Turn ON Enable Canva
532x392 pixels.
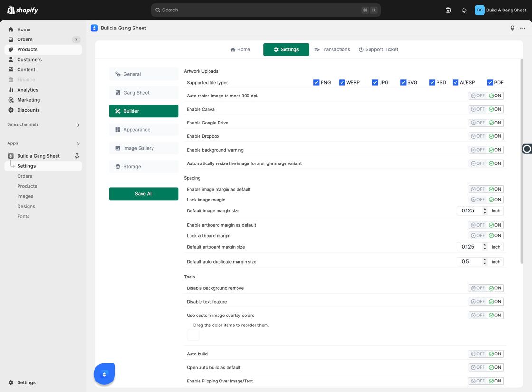[x=495, y=109]
